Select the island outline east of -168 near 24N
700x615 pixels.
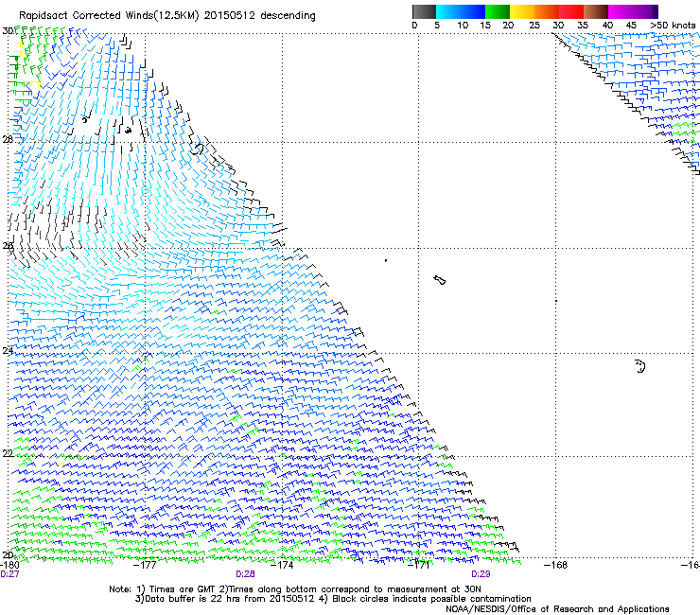pos(640,366)
